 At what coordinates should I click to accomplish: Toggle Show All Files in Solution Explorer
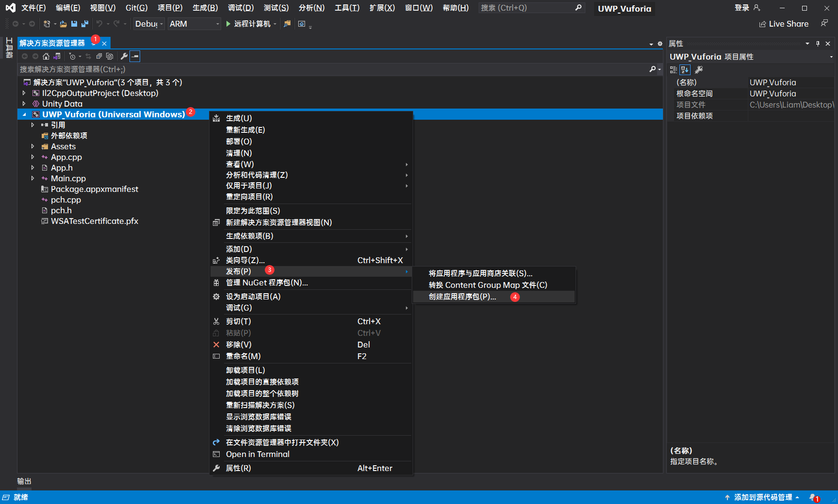110,56
